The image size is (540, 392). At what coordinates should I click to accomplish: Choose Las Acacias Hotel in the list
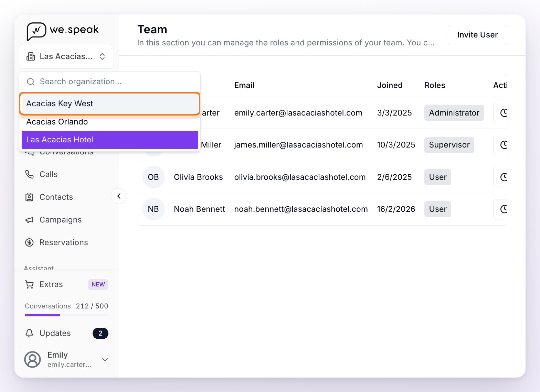click(110, 140)
